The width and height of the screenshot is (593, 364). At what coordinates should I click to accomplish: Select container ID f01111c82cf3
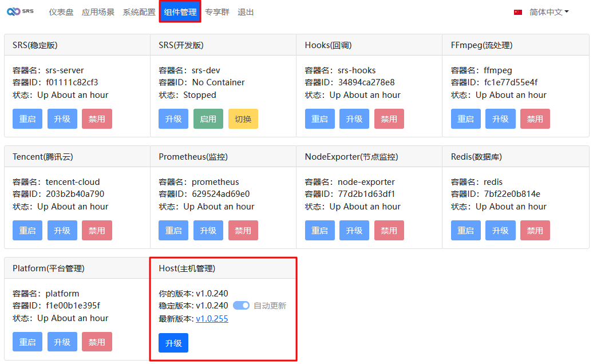[72, 82]
